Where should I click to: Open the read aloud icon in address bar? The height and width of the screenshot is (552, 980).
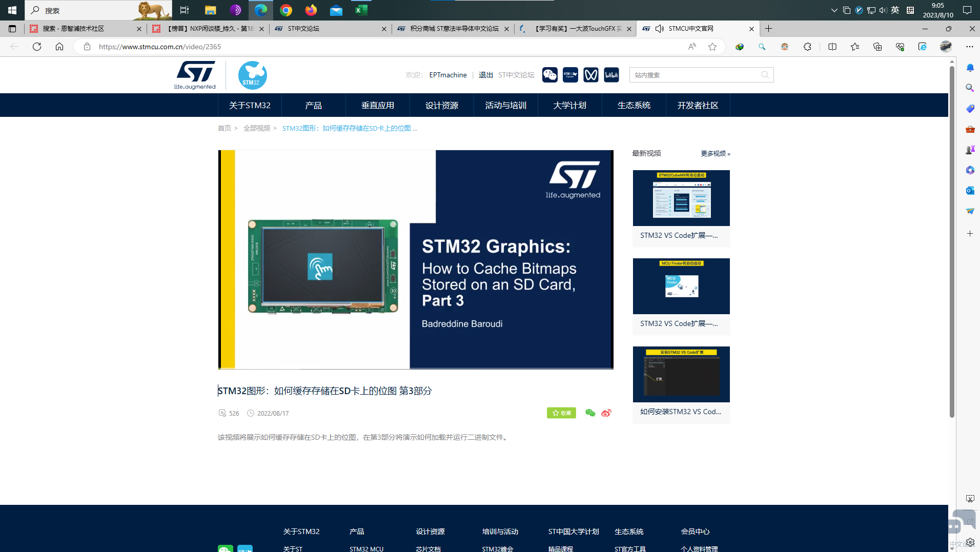(692, 47)
